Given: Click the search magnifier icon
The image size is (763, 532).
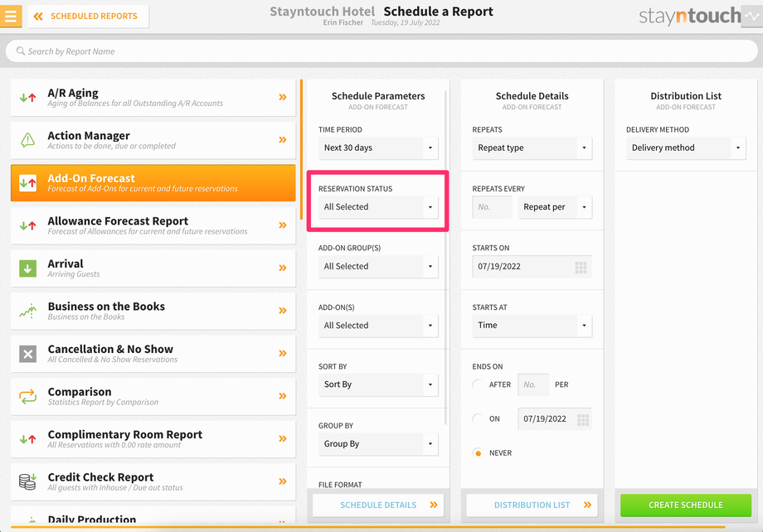Looking at the screenshot, I should [21, 51].
